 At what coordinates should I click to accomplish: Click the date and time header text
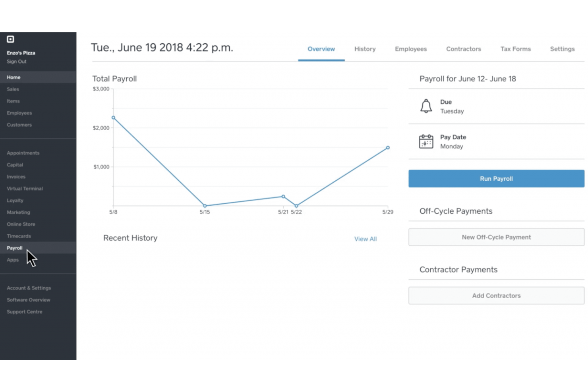click(x=162, y=48)
